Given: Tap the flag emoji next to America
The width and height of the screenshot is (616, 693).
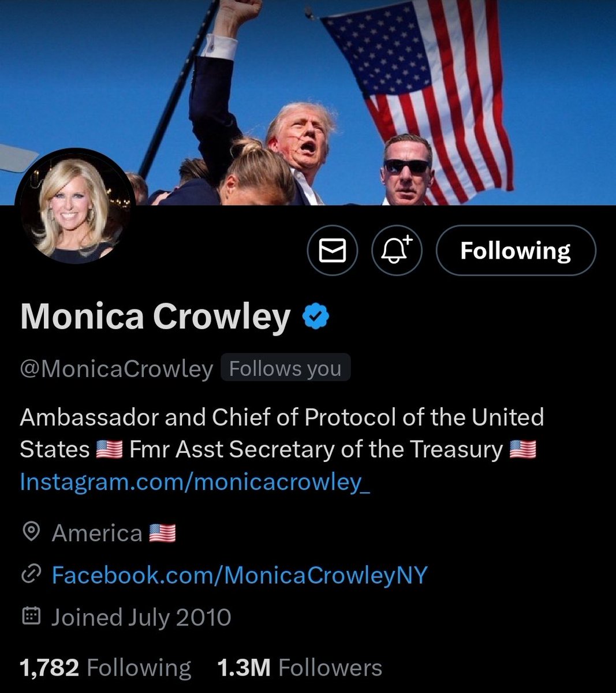Looking at the screenshot, I should coord(162,532).
